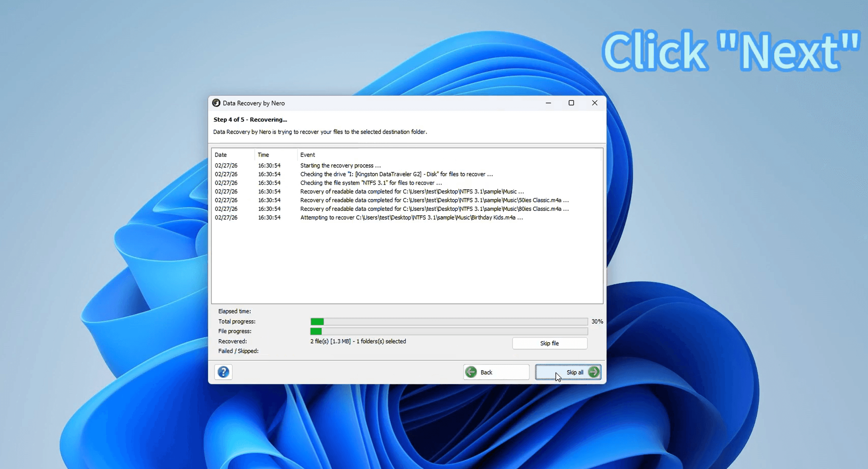Click the File progress bar
868x469 pixels.
point(449,331)
